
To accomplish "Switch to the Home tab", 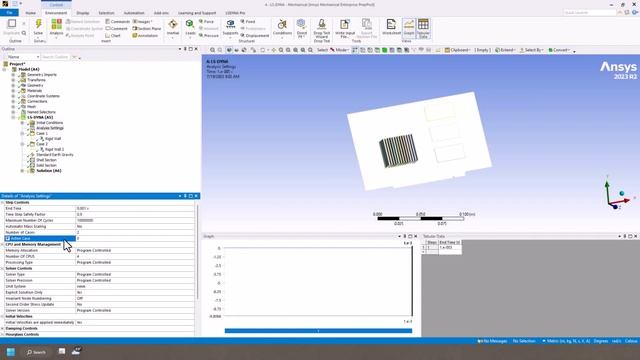I will pos(31,13).
